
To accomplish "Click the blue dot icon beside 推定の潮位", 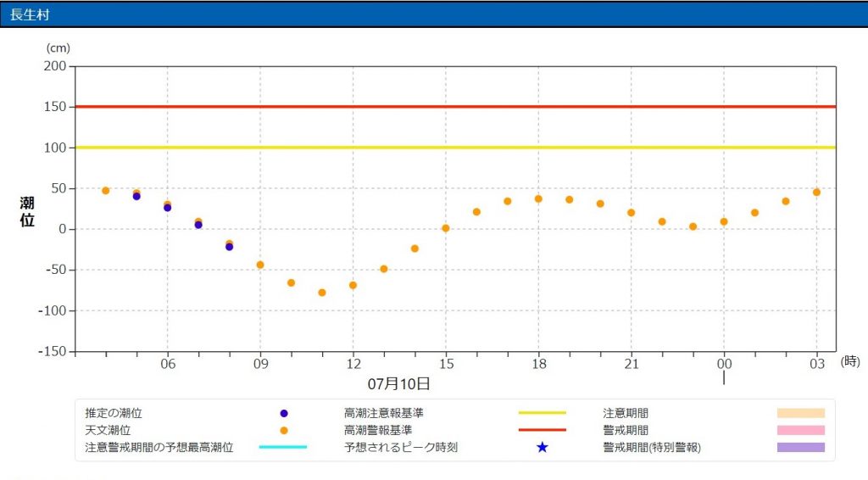I will (x=284, y=414).
